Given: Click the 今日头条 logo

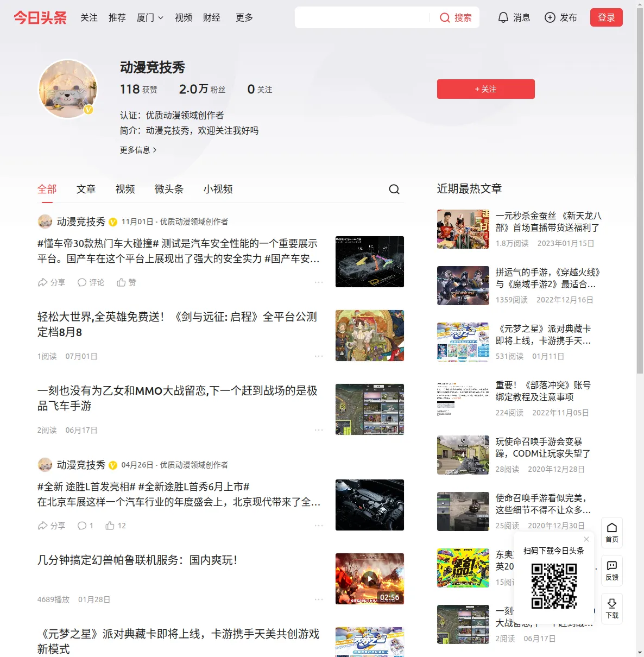Looking at the screenshot, I should [40, 17].
